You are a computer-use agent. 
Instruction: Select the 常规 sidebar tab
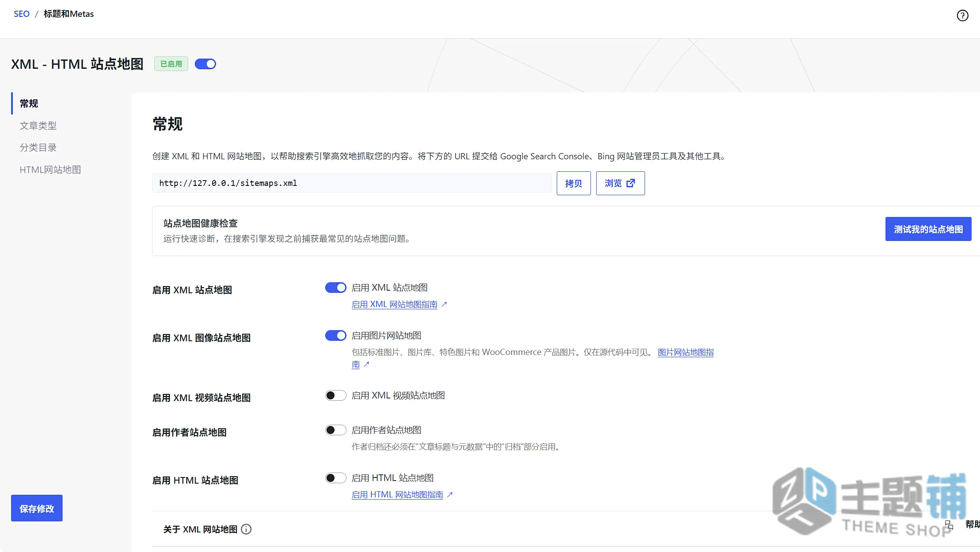(29, 103)
